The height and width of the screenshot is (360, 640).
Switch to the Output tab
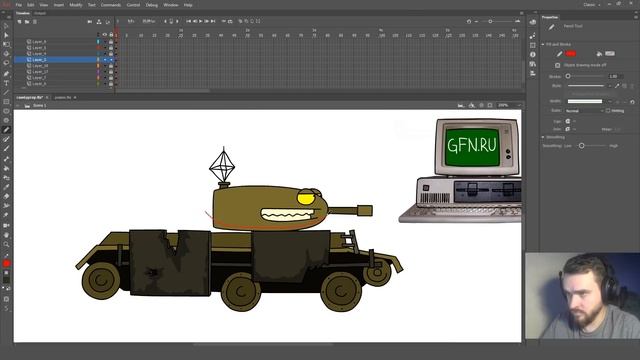point(40,13)
